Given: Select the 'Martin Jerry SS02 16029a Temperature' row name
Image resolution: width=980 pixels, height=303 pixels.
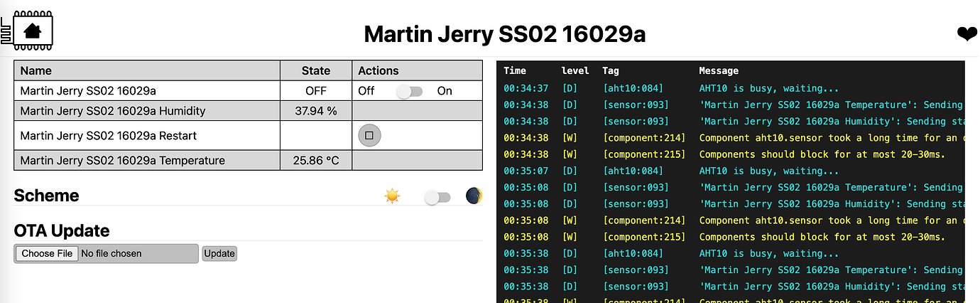Looking at the screenshot, I should tap(123, 161).
